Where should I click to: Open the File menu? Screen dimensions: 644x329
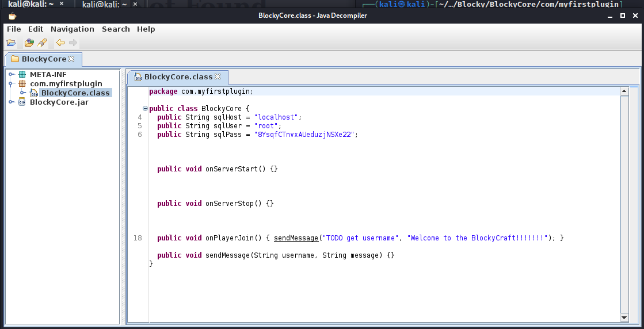point(14,29)
